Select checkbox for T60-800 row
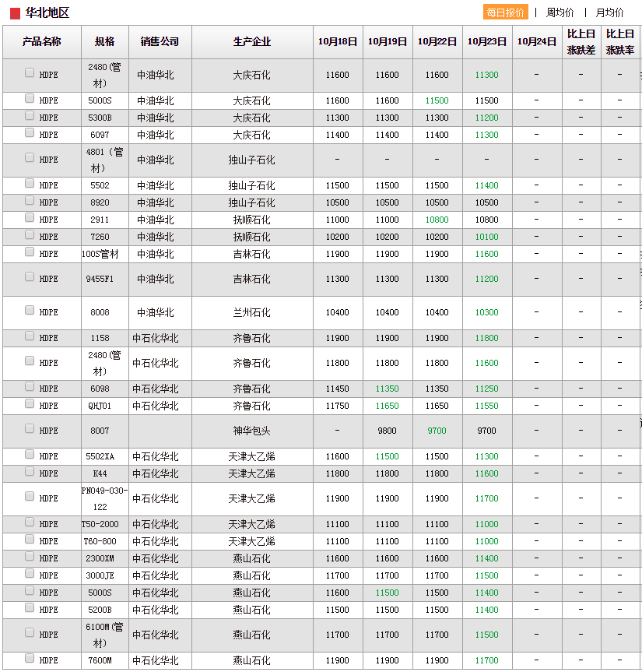642x672 pixels. tap(29, 539)
